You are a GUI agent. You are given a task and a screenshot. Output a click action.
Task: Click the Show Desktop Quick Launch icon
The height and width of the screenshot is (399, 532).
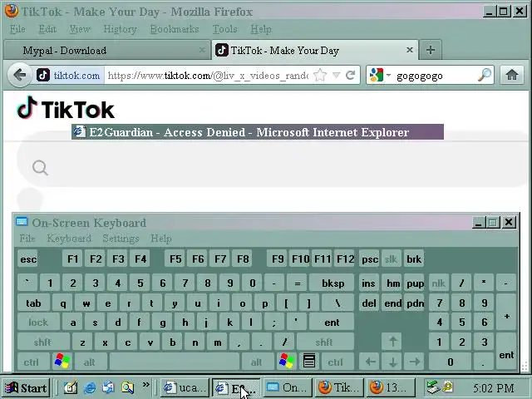(x=71, y=387)
